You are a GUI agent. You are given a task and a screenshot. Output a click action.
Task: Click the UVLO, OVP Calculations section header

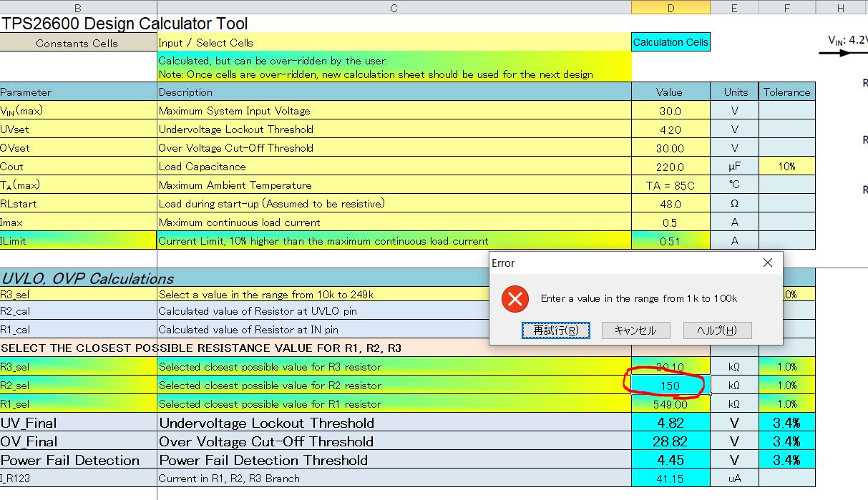pos(87,278)
